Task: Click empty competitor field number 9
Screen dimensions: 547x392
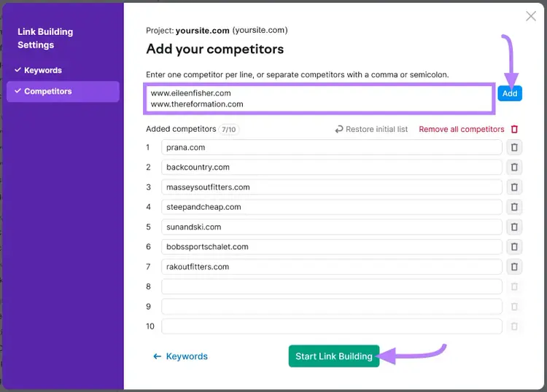Action: tap(331, 306)
